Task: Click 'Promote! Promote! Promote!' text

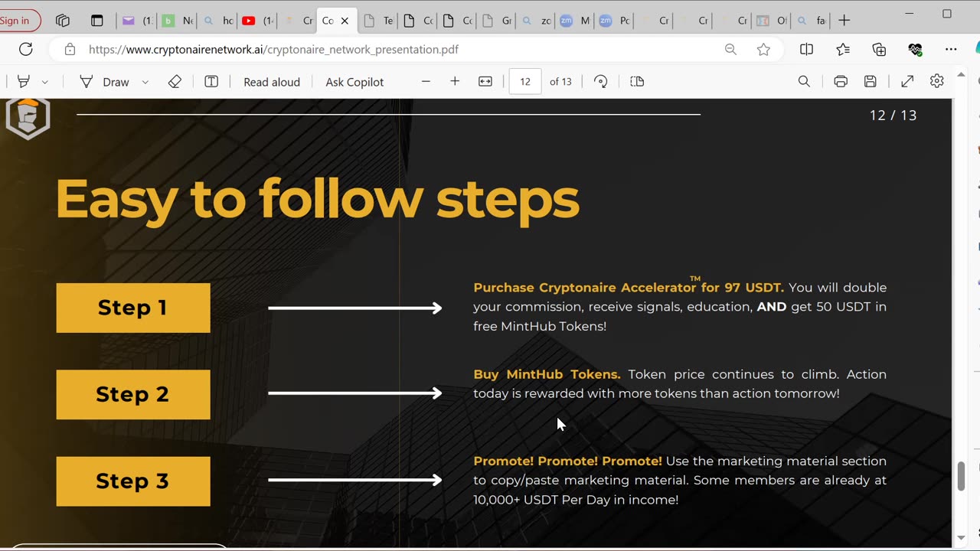Action: pos(567,461)
